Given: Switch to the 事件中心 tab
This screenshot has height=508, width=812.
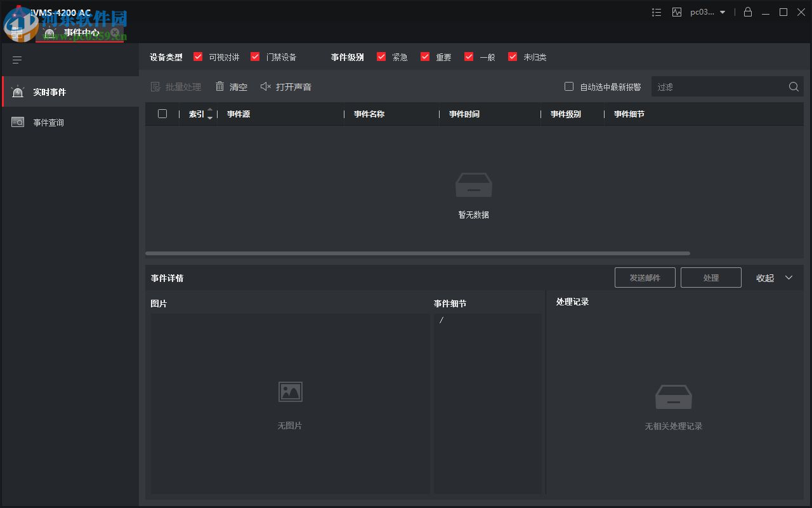Looking at the screenshot, I should tap(79, 32).
